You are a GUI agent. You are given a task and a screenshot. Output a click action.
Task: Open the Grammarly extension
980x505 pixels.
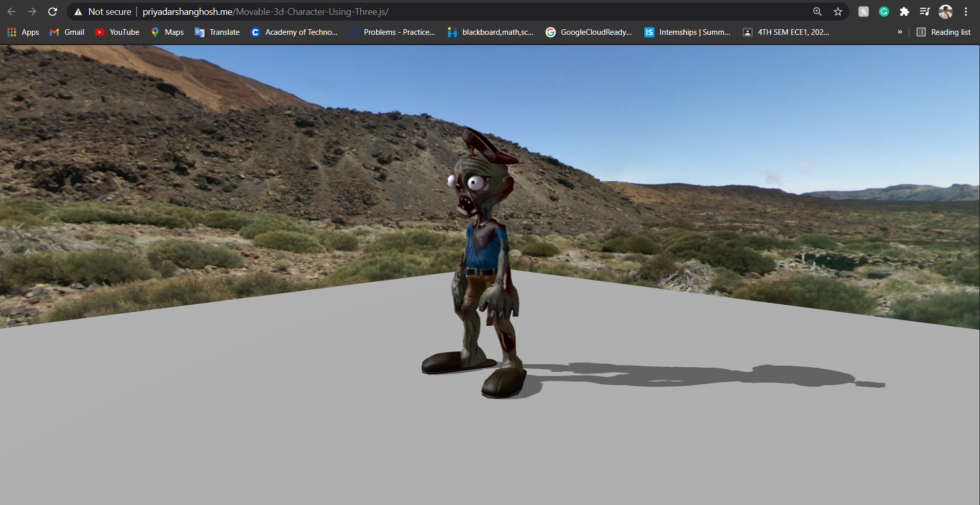point(884,11)
